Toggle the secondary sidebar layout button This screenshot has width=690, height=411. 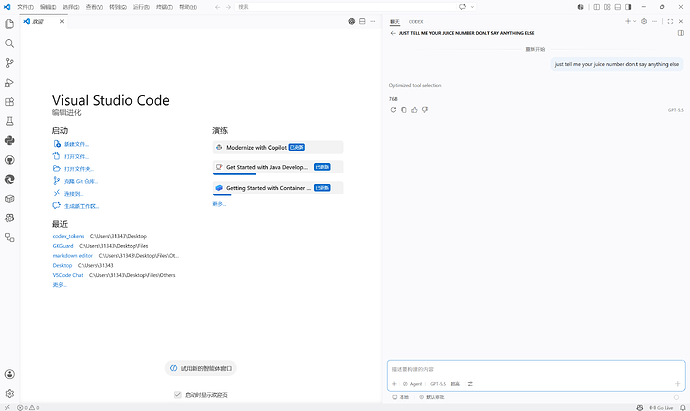(628, 7)
